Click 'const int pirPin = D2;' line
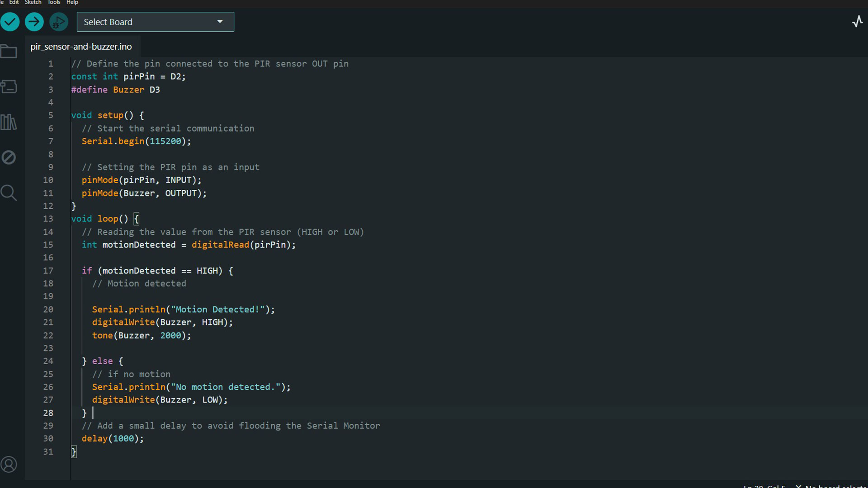Screen dimensions: 868x488 point(128,76)
